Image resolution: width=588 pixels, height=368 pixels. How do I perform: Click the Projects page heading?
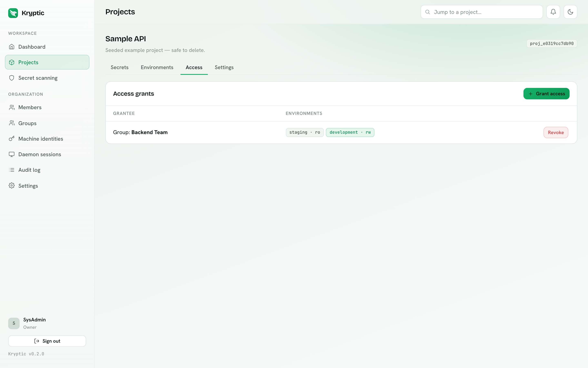120,12
